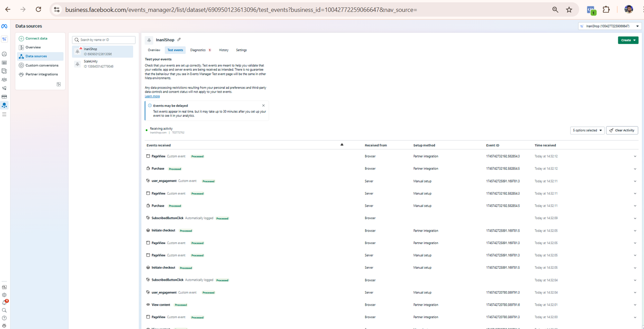Open the Diagnostics tab
This screenshot has width=644, height=329.
click(x=200, y=50)
